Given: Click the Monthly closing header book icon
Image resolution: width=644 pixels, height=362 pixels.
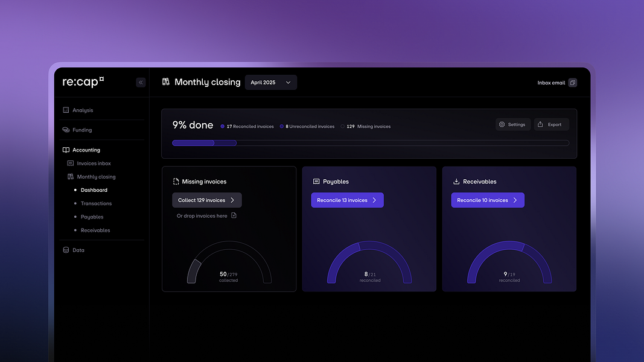Looking at the screenshot, I should point(165,81).
